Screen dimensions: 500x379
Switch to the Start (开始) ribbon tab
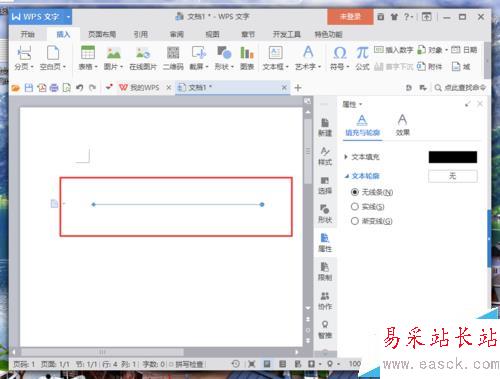coord(27,34)
